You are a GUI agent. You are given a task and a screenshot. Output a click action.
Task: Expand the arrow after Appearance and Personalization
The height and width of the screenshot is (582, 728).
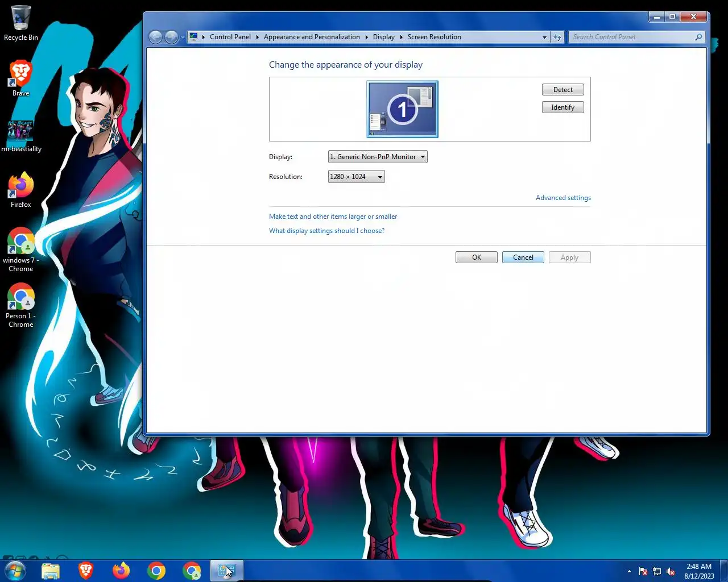pyautogui.click(x=366, y=37)
